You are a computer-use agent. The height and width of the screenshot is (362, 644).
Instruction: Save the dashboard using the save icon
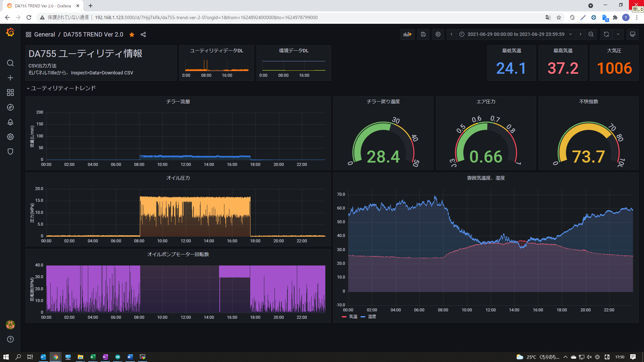(423, 34)
